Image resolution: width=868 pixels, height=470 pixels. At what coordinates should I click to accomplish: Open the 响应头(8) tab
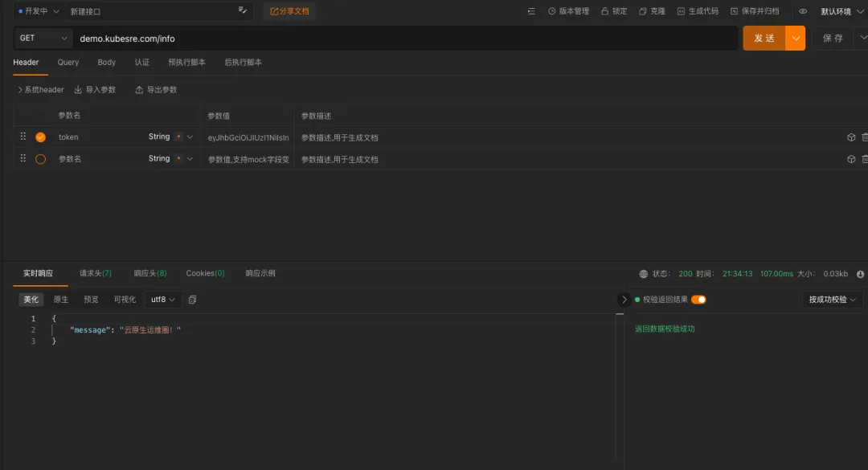click(x=150, y=273)
